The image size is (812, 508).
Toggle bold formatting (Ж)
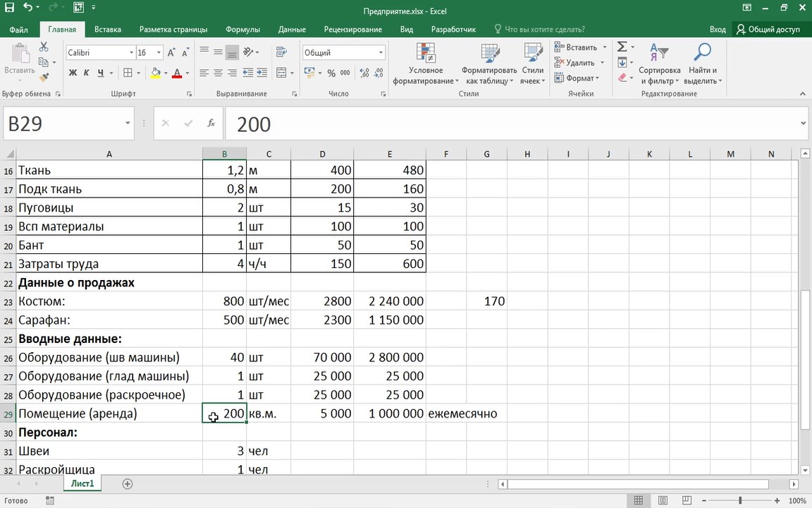pos(73,73)
